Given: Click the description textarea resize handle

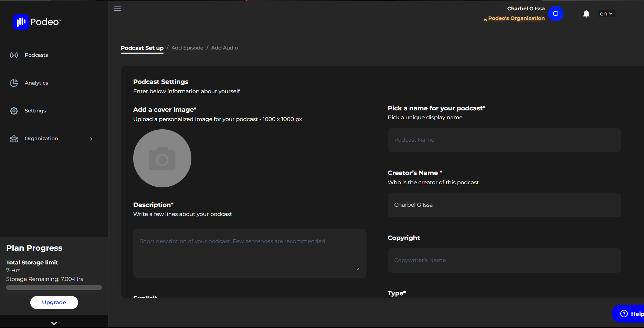Looking at the screenshot, I should coord(358,269).
